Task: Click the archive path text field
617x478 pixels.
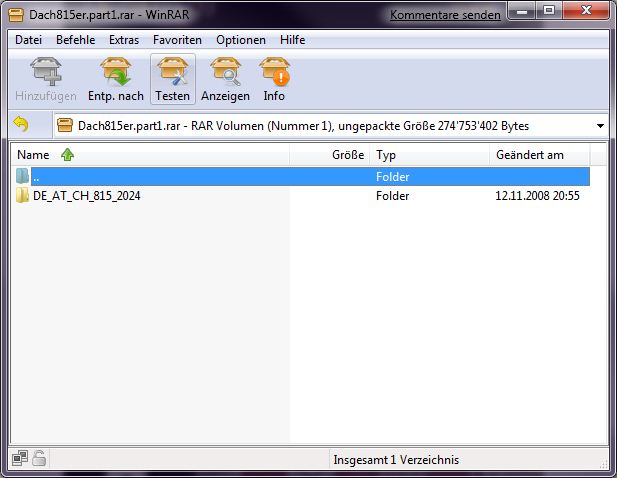Action: (x=331, y=126)
